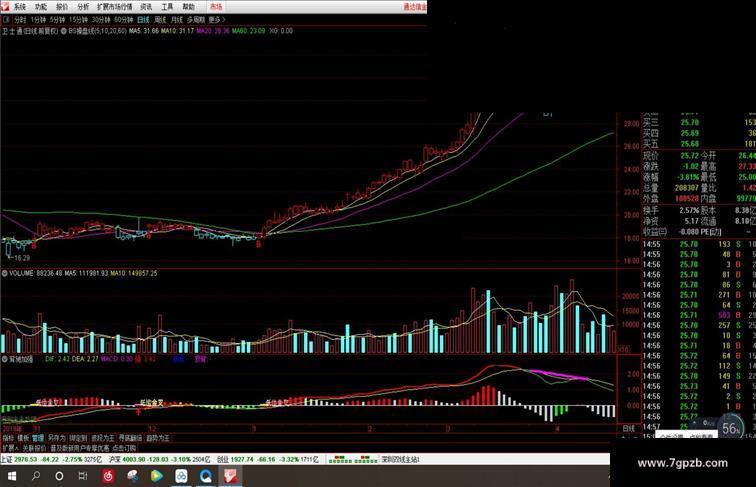Open Baidu Netdisk taskbar icon
The height and width of the screenshot is (487, 756).
(x=181, y=476)
